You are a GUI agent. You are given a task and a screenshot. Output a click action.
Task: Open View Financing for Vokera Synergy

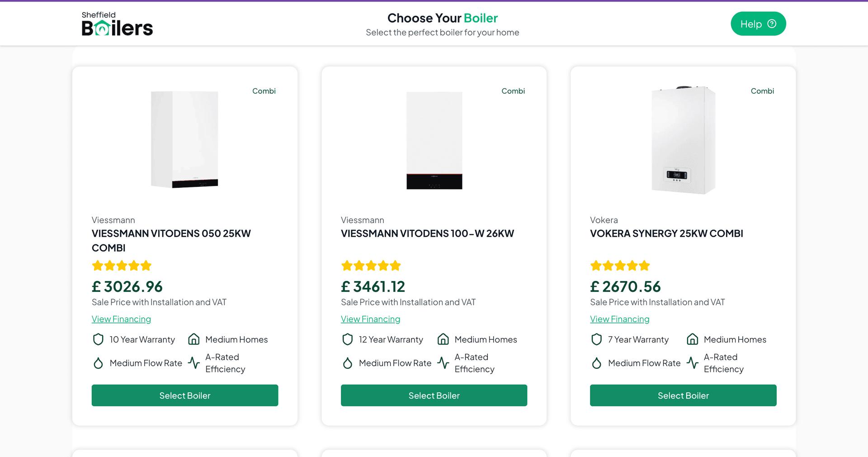click(x=619, y=319)
